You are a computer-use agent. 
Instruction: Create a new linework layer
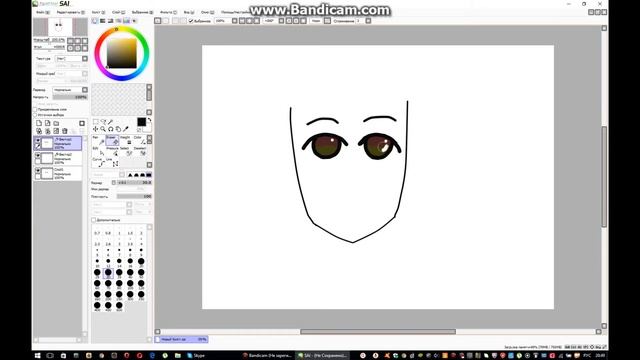48,123
